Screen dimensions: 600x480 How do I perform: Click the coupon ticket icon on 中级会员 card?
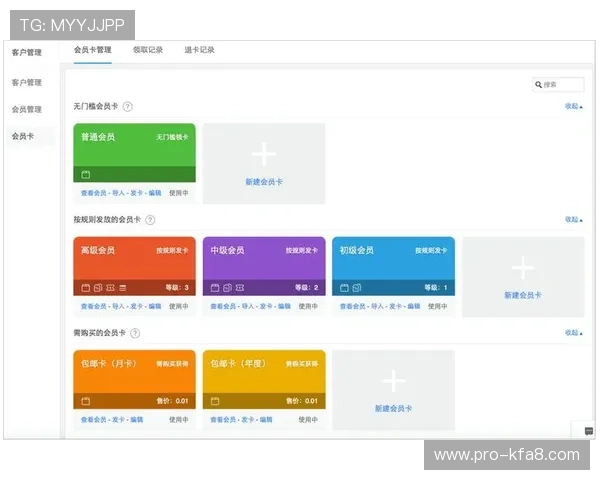click(x=240, y=288)
